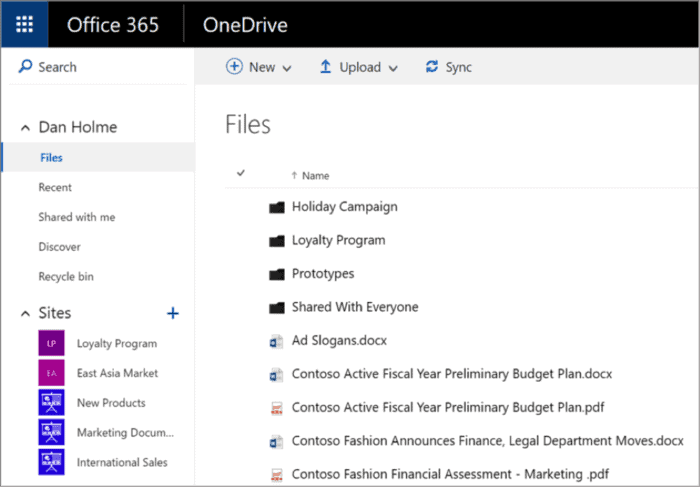700x487 pixels.
Task: Click the search magnifier icon
Action: pos(25,67)
